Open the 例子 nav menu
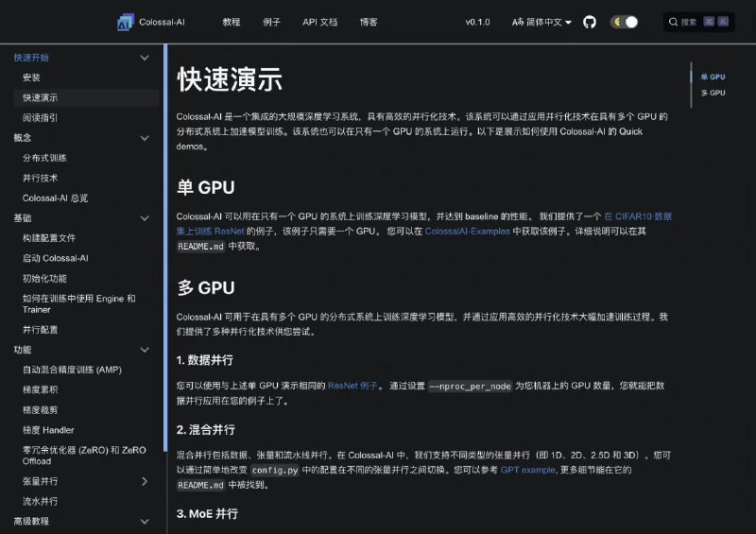Image resolution: width=756 pixels, height=534 pixels. click(271, 22)
